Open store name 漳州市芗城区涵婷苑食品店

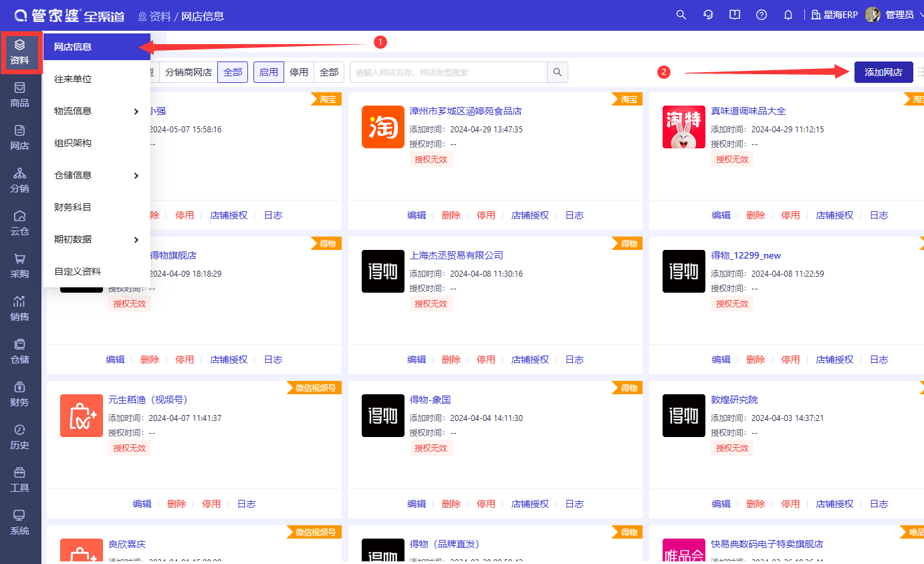point(465,111)
